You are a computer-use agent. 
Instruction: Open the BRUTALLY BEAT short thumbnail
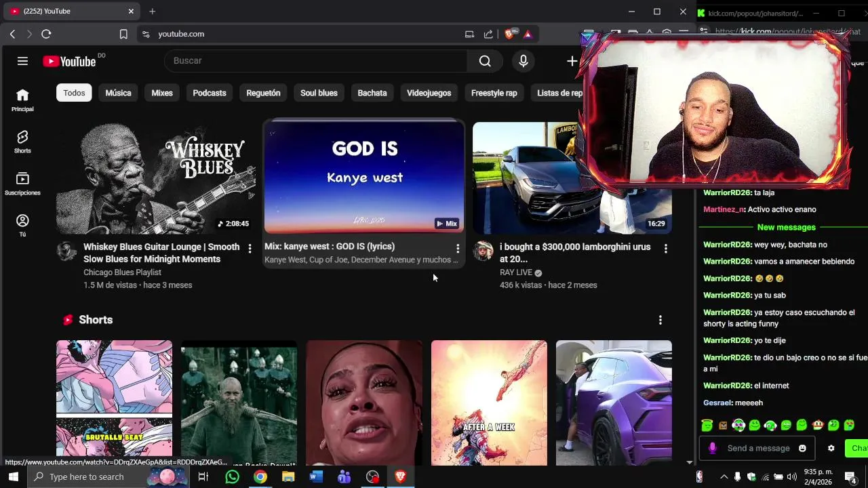(114, 403)
